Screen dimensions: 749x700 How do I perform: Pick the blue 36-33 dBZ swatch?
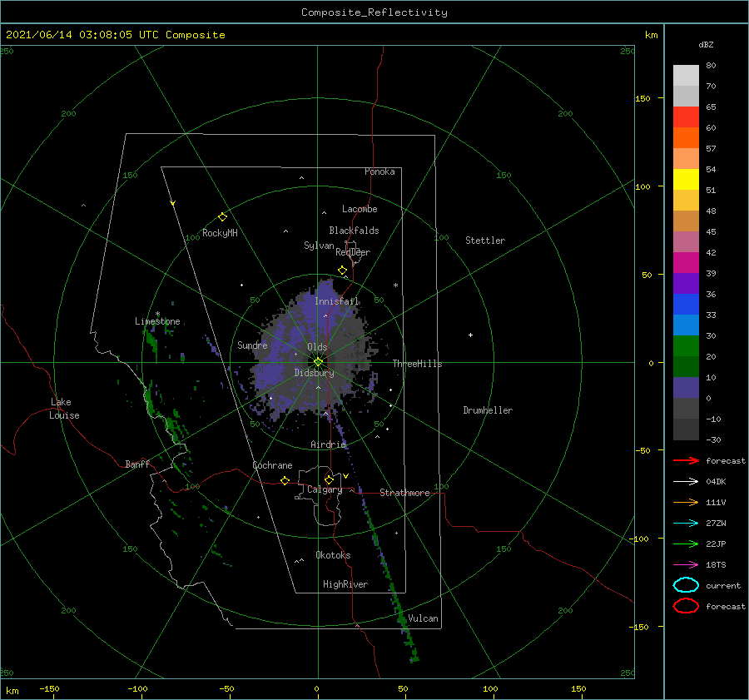click(686, 305)
